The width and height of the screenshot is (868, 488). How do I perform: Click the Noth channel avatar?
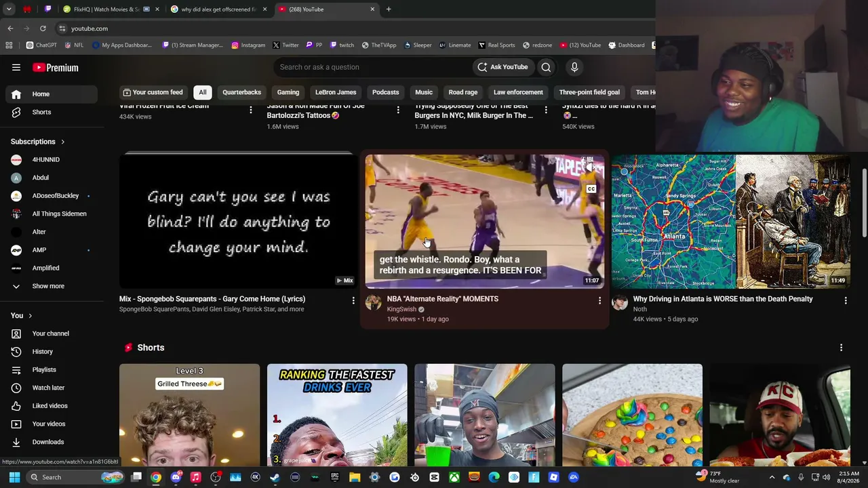[620, 302]
